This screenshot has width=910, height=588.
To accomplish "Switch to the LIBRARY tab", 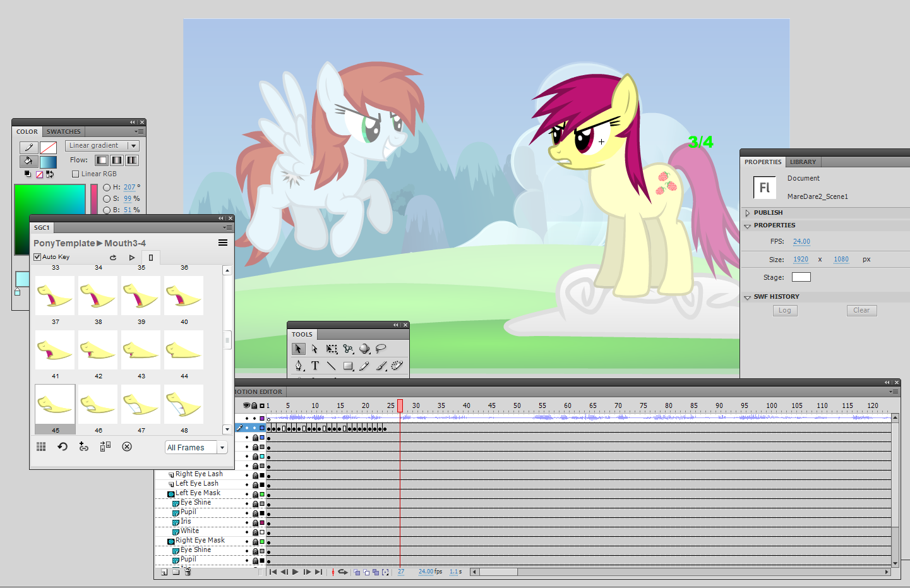I will click(803, 162).
